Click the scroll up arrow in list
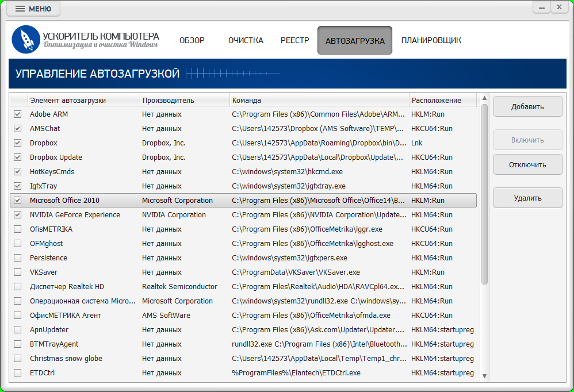The image size is (574, 392). coord(484,98)
